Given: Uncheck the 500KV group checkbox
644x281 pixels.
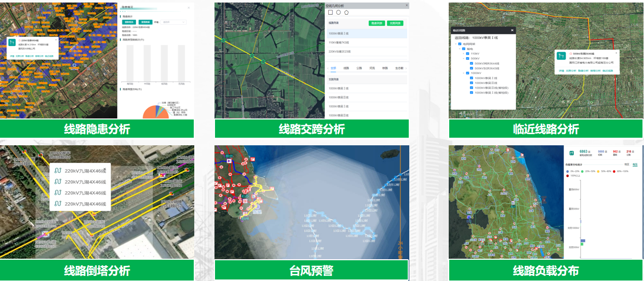Looking at the screenshot, I should click(x=467, y=59).
